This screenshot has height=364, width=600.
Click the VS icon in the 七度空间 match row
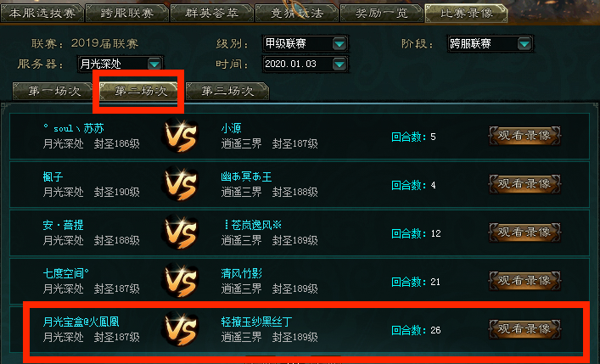point(180,281)
